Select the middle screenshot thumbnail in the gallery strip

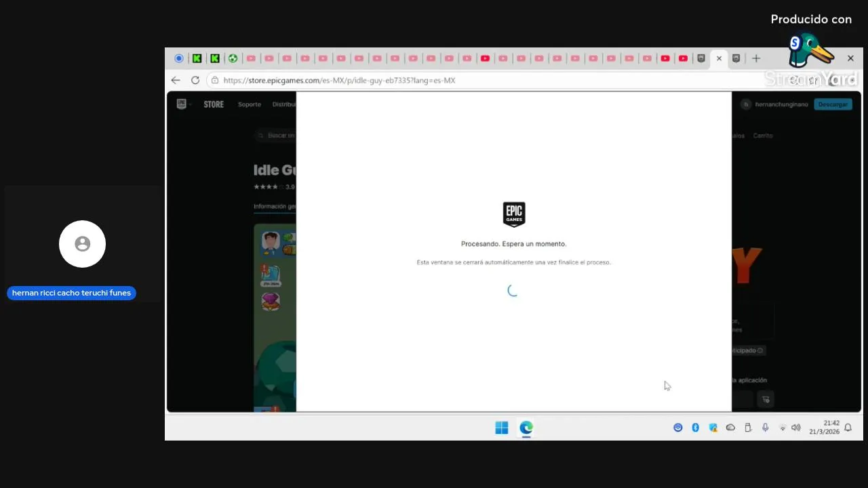coord(271,274)
